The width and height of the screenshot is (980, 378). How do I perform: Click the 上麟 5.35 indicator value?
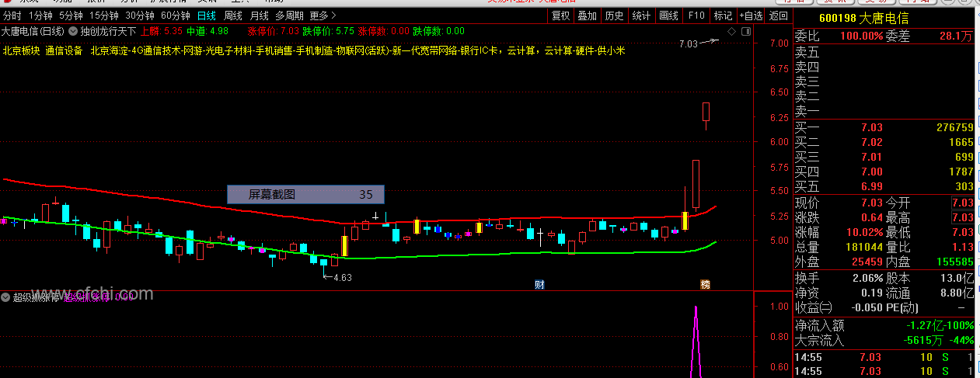pyautogui.click(x=162, y=31)
